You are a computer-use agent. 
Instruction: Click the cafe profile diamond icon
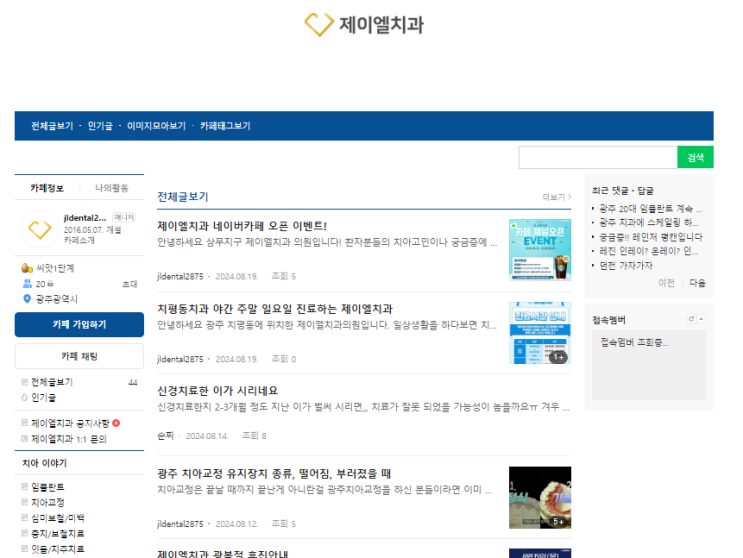[x=40, y=229]
